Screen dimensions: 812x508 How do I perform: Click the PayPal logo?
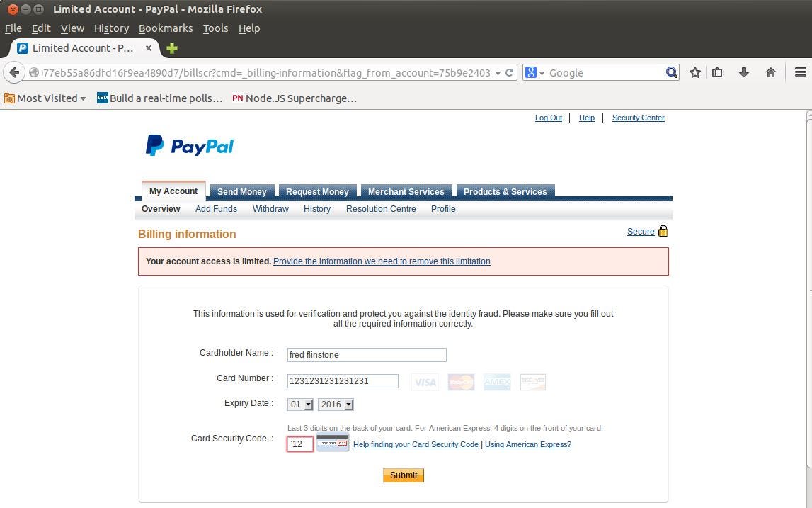[x=190, y=146]
